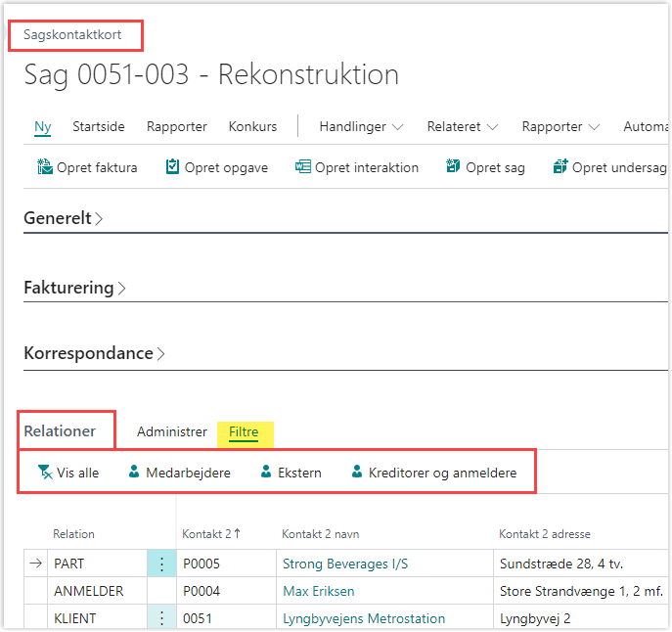The image size is (672, 632).
Task: Click the Opret opgave clipboard icon
Action: pyautogui.click(x=173, y=167)
